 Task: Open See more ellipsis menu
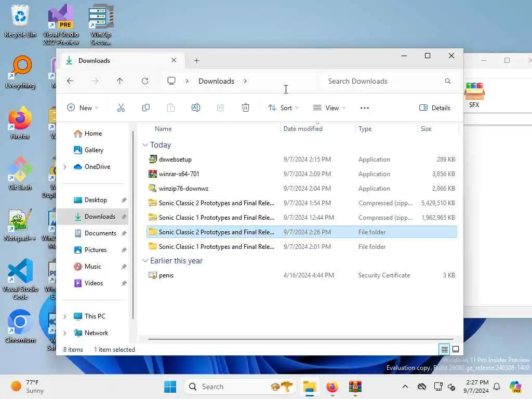364,108
